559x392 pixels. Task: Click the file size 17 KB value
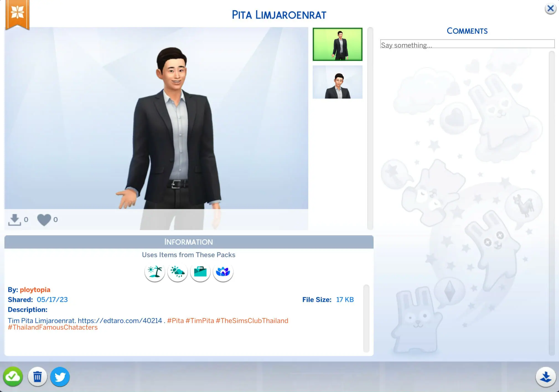click(345, 300)
